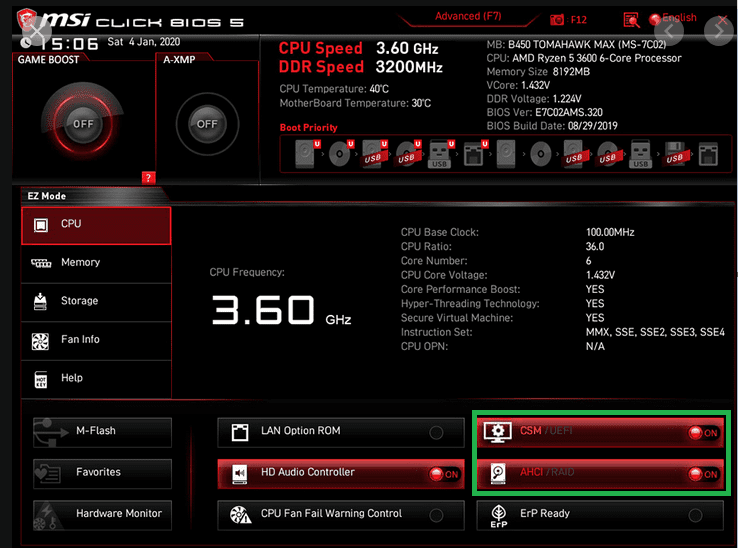
Task: Click the F12 screenshot camera icon
Action: (x=557, y=20)
